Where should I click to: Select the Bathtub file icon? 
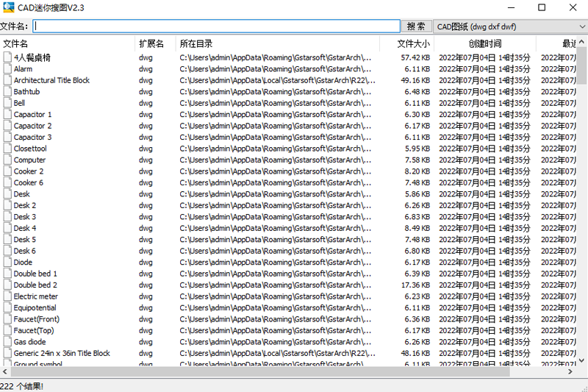tap(7, 92)
